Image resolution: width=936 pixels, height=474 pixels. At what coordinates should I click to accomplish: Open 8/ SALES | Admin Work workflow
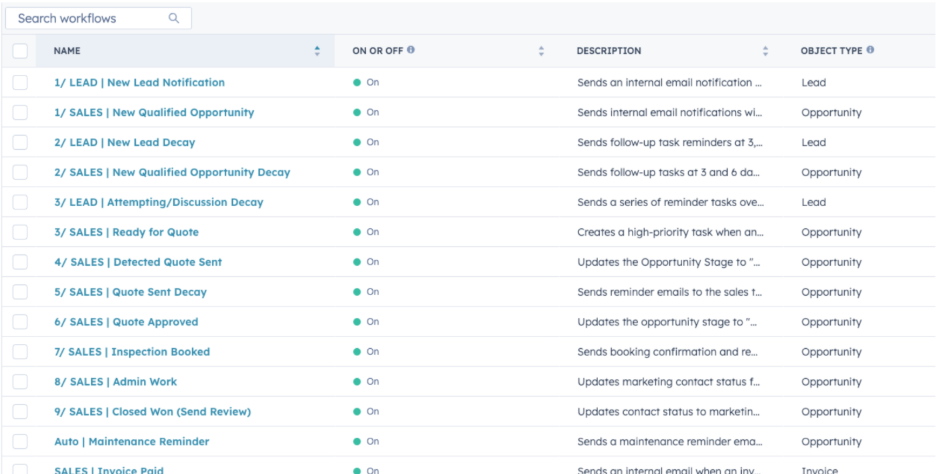[x=116, y=381]
